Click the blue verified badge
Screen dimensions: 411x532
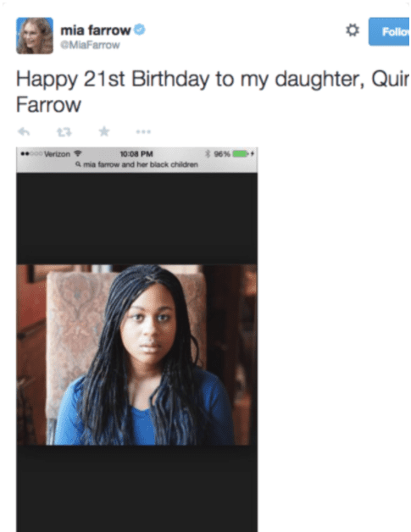140,30
